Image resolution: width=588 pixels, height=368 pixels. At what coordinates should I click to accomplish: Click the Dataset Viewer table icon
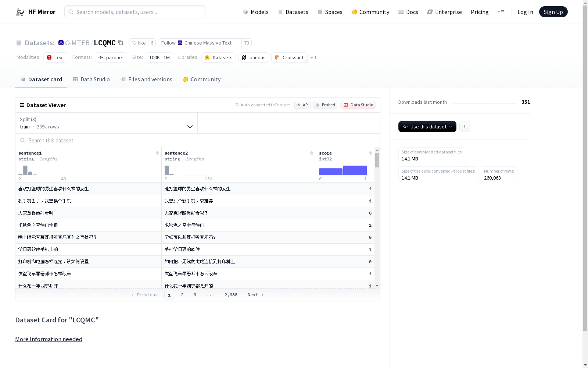pos(22,105)
